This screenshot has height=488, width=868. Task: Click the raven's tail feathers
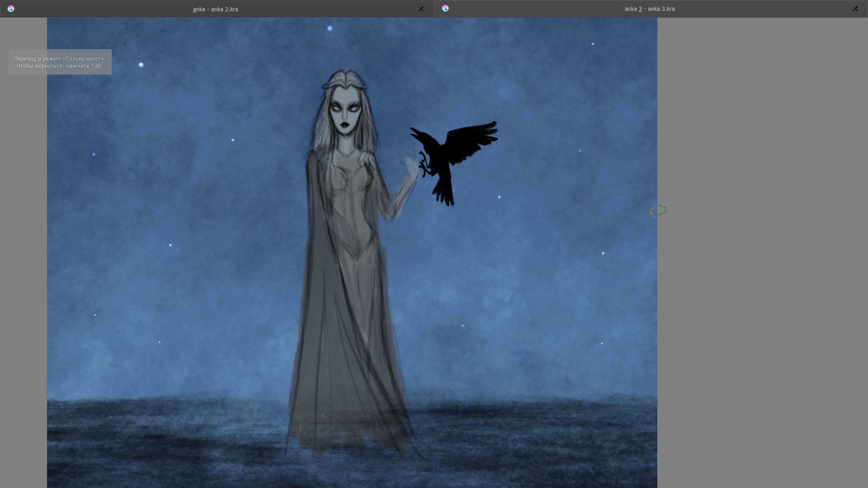coord(445,192)
